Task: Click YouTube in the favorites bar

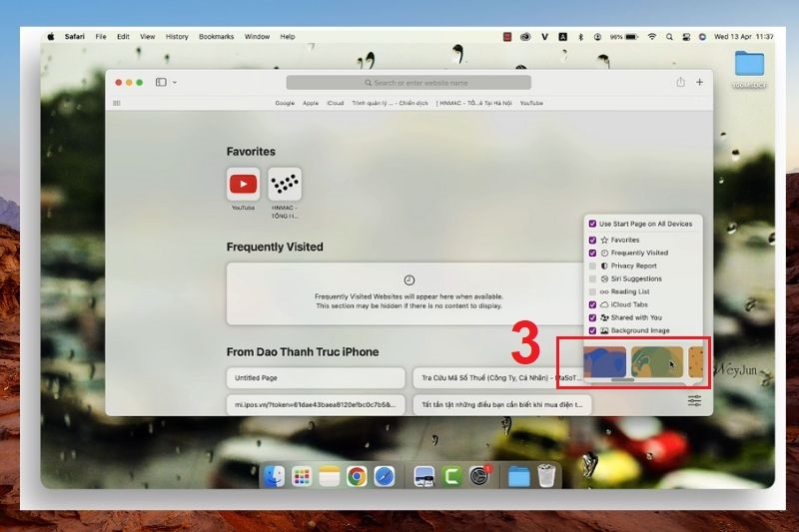Action: [x=531, y=103]
